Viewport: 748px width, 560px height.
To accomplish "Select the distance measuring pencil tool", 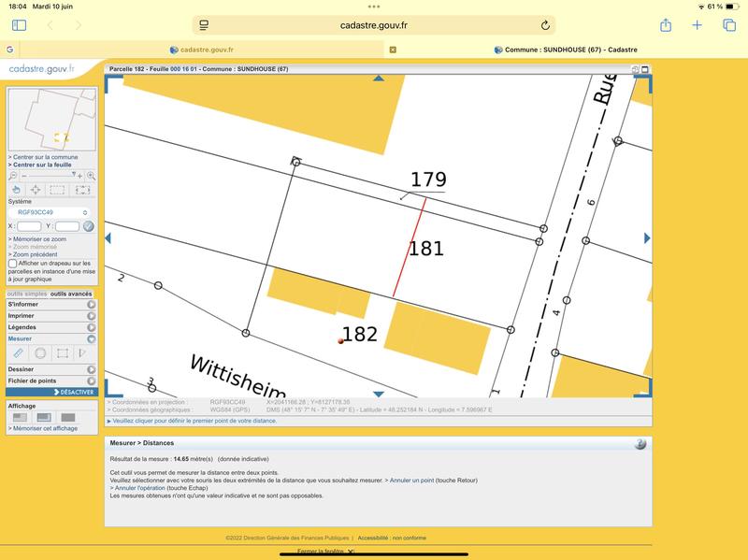I will [19, 352].
